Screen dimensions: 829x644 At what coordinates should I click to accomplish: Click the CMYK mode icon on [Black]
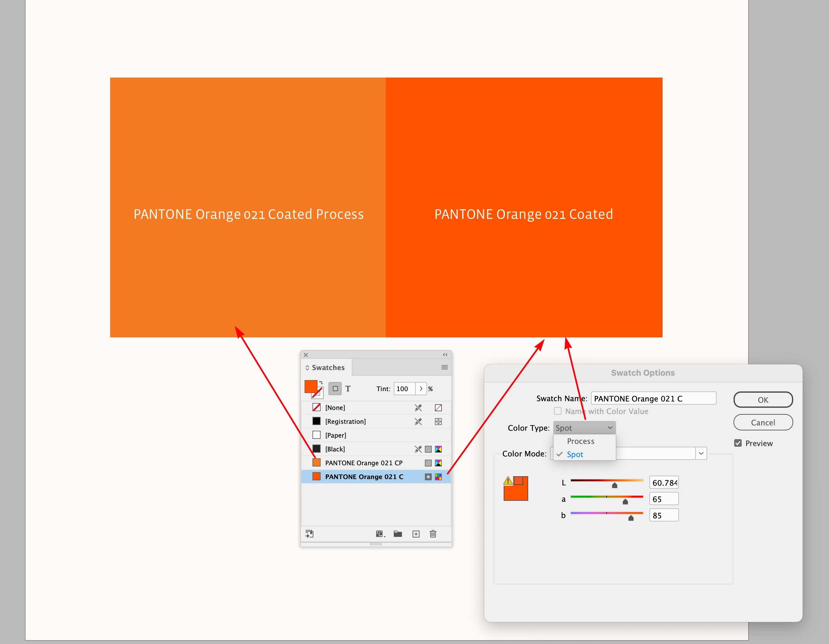438,449
